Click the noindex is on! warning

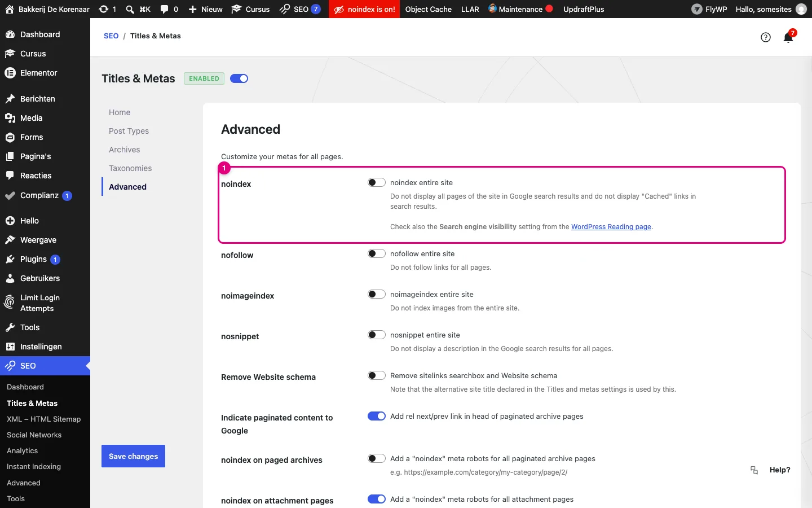[364, 9]
